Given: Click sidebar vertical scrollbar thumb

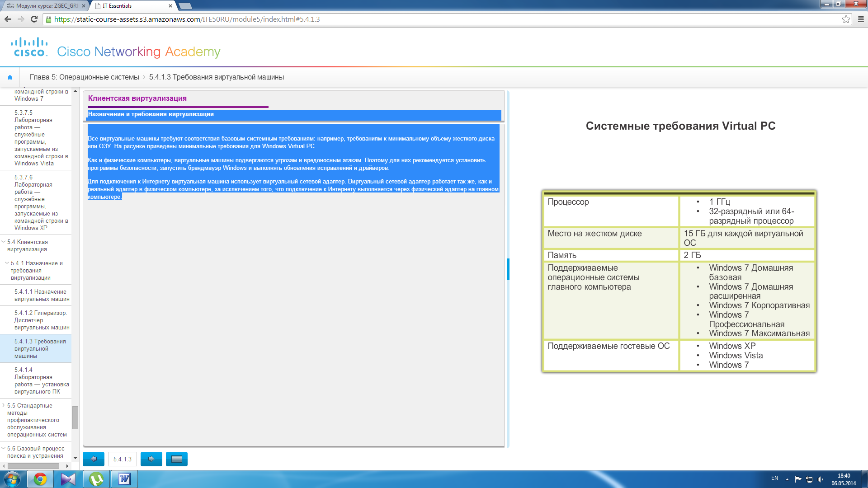Looking at the screenshot, I should click(x=75, y=418).
